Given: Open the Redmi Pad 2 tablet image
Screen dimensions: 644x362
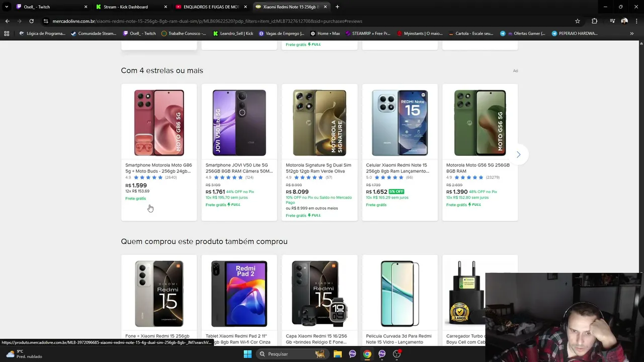Looking at the screenshot, I should [239, 294].
